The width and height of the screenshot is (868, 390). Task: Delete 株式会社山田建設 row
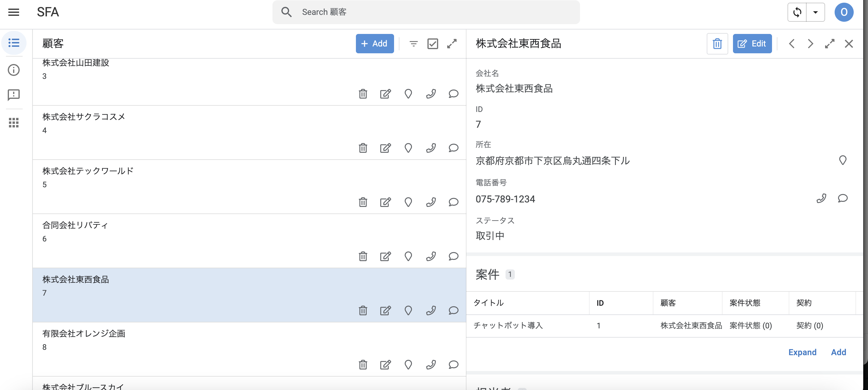[x=363, y=94]
